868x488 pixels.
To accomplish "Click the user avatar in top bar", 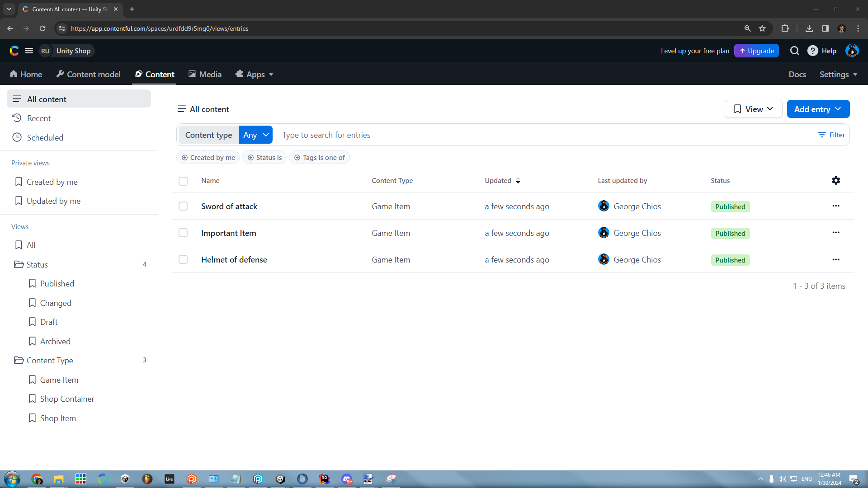I will click(x=852, y=51).
